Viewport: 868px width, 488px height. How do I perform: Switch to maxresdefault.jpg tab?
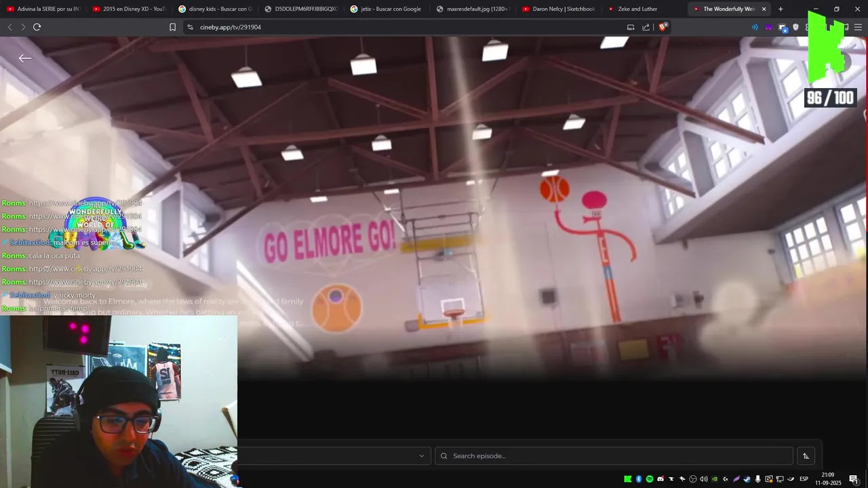click(473, 9)
